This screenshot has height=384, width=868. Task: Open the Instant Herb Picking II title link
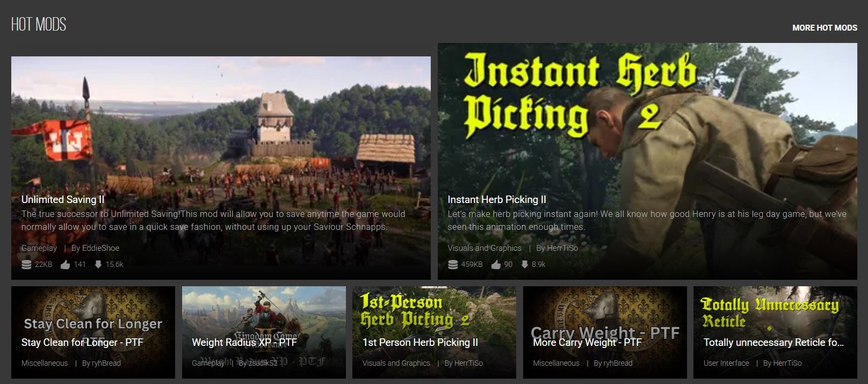pos(497,199)
